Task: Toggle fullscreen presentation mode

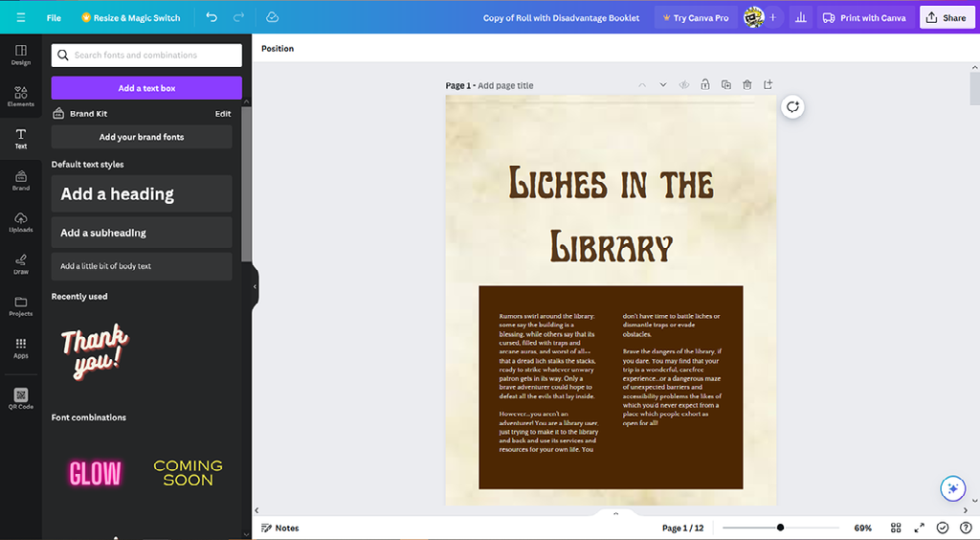Action: pos(919,528)
